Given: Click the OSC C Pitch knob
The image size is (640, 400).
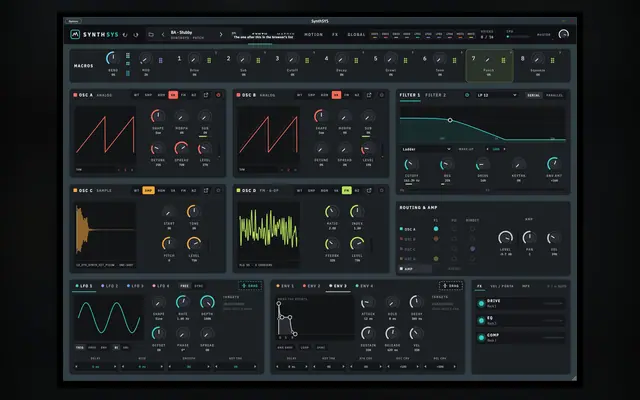Looking at the screenshot, I should [169, 244].
